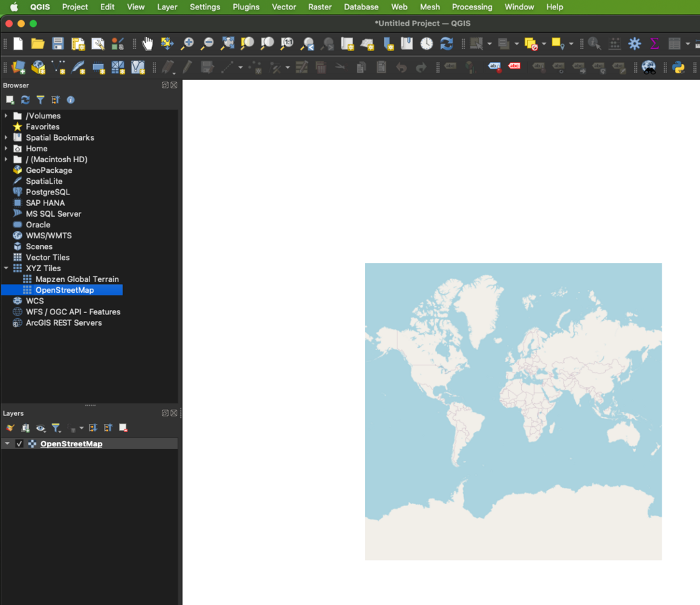Open the Processing menu
Viewport: 700px width, 605px height.
coord(471,7)
